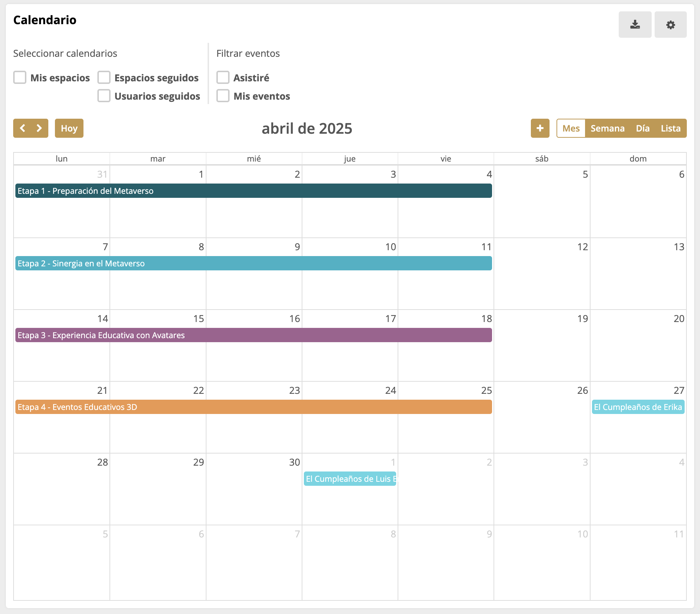Select the Mes view tab
Image resolution: width=700 pixels, height=614 pixels.
[571, 128]
